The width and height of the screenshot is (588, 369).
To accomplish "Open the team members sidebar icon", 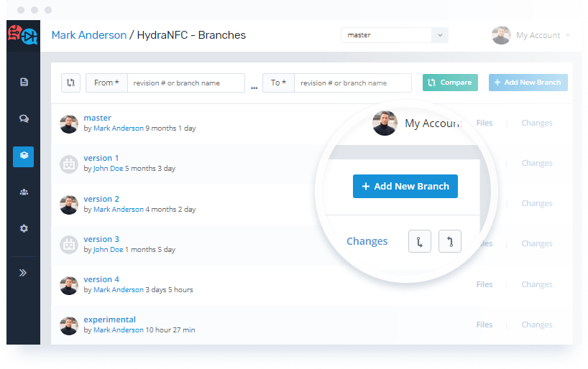I will (x=24, y=192).
